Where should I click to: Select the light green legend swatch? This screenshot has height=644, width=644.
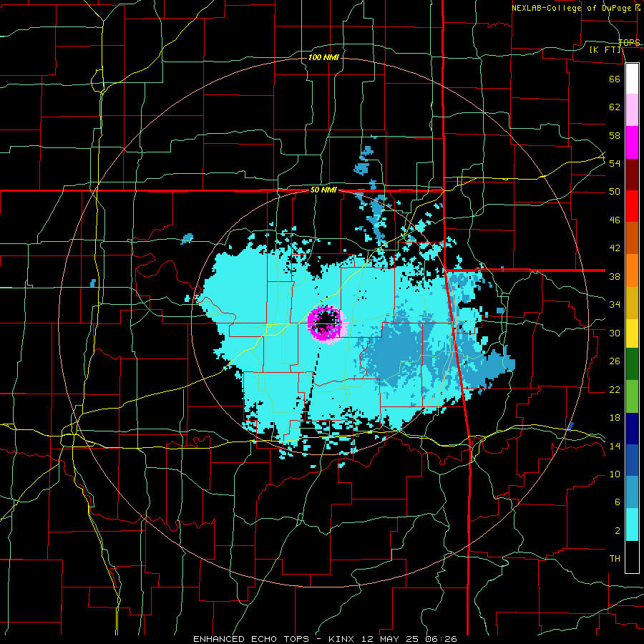(632, 396)
